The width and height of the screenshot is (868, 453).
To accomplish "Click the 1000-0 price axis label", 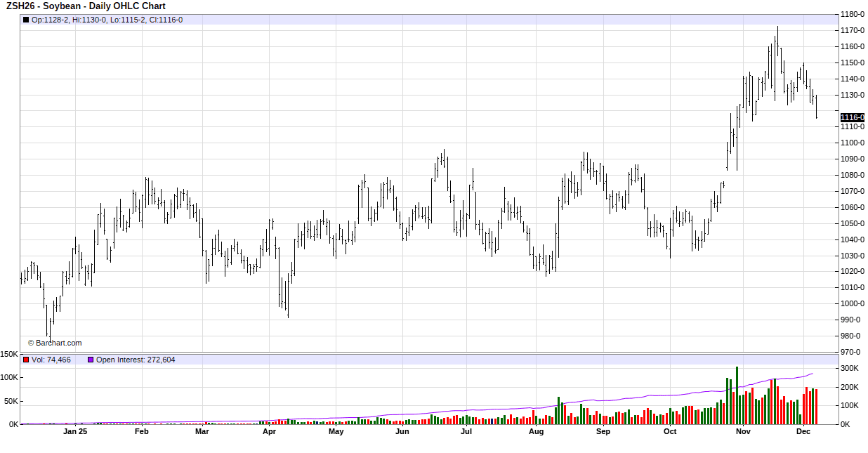I will pos(853,303).
